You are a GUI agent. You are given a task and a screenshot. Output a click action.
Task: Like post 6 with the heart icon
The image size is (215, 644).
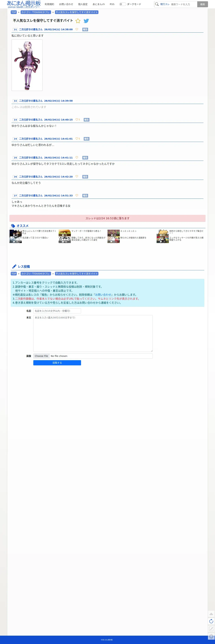point(77,177)
